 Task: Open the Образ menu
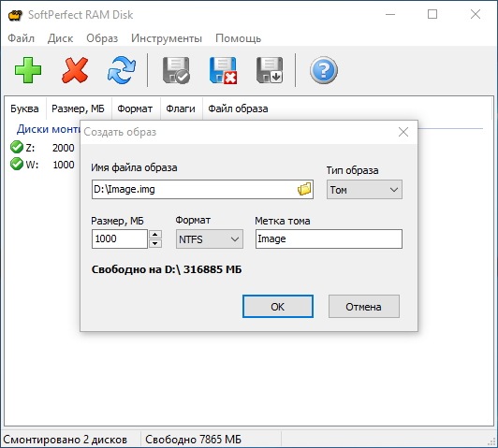[x=102, y=38]
